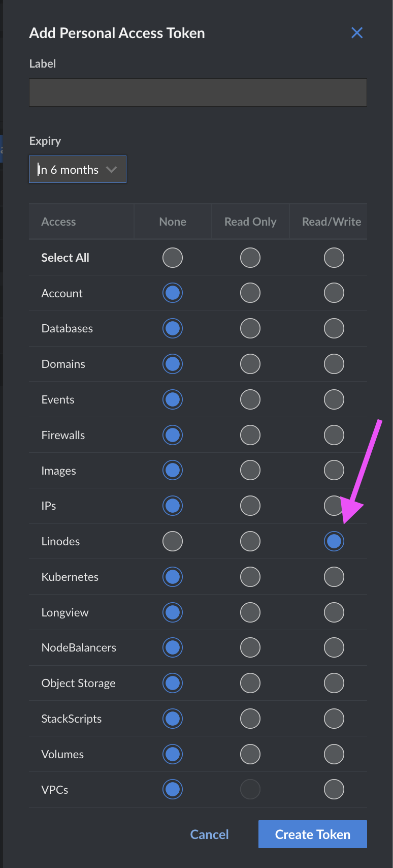Screen dimensions: 393x868
Task: Select Read Only for Kubernetes
Action: pyautogui.click(x=250, y=577)
